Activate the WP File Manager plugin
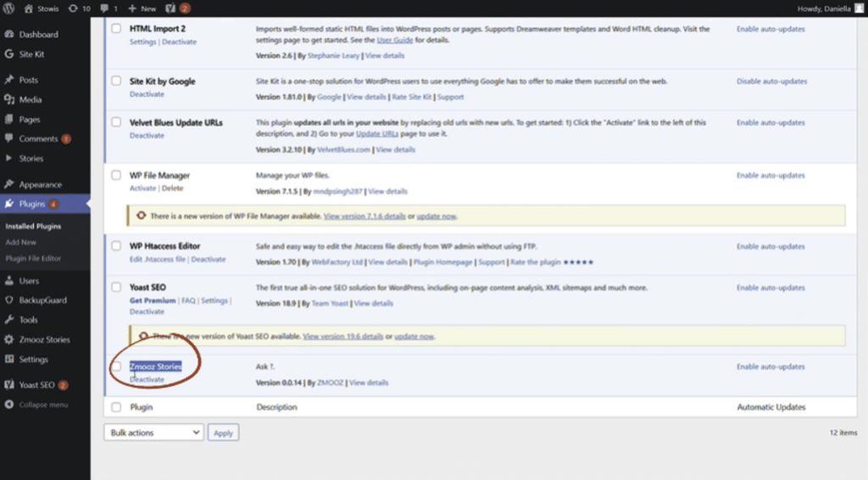 pyautogui.click(x=142, y=188)
